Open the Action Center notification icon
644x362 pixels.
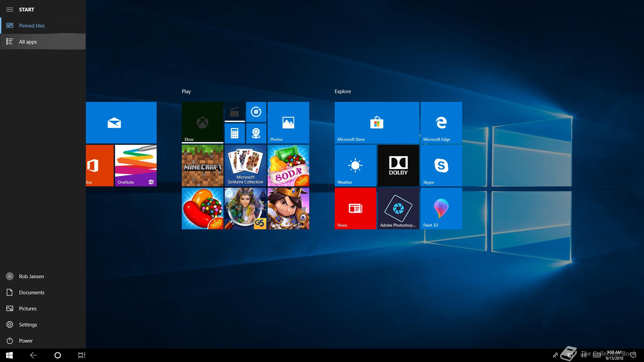click(633, 355)
